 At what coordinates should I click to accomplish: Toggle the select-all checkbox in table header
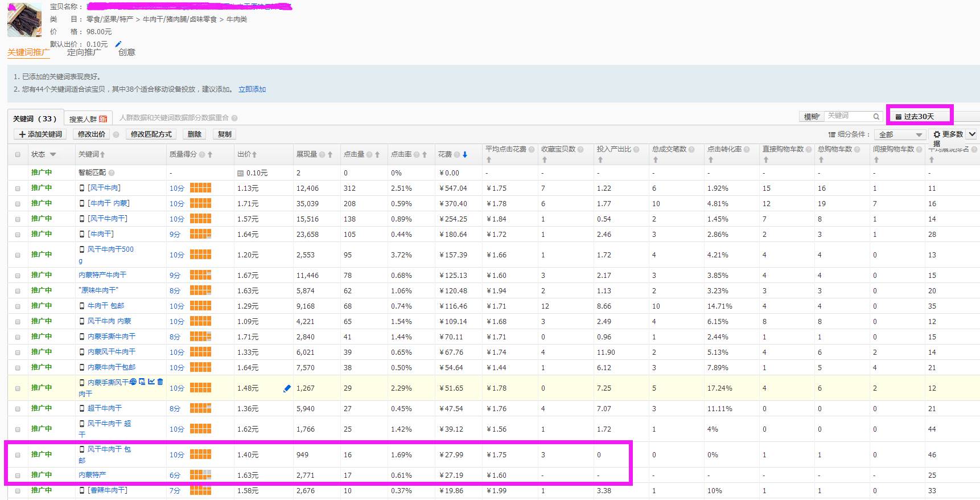tap(18, 154)
